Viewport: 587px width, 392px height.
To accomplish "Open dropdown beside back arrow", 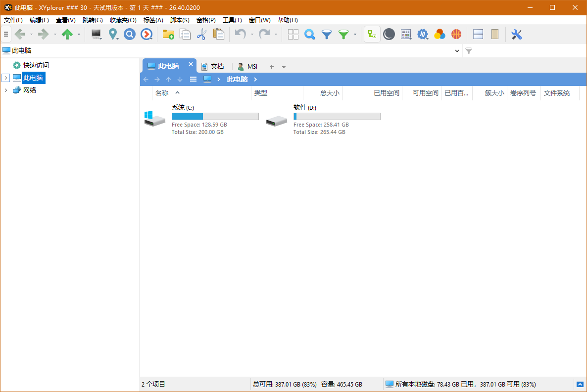I will coord(32,35).
